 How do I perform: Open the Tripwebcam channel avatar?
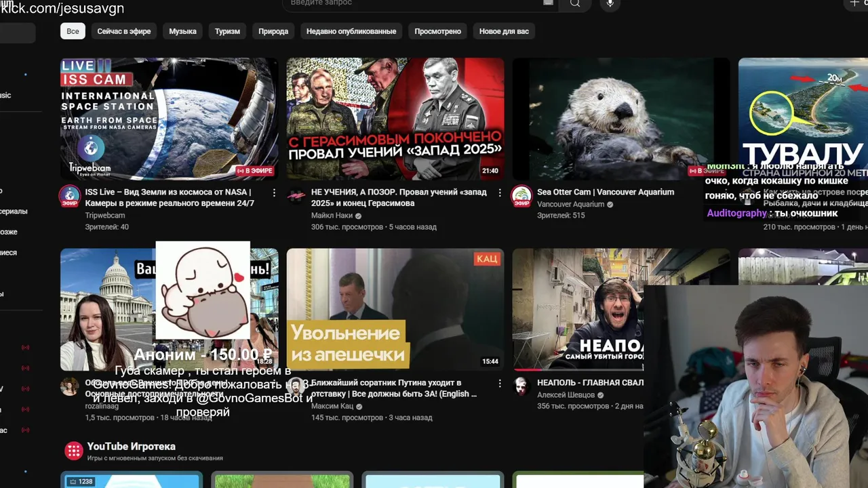click(69, 196)
